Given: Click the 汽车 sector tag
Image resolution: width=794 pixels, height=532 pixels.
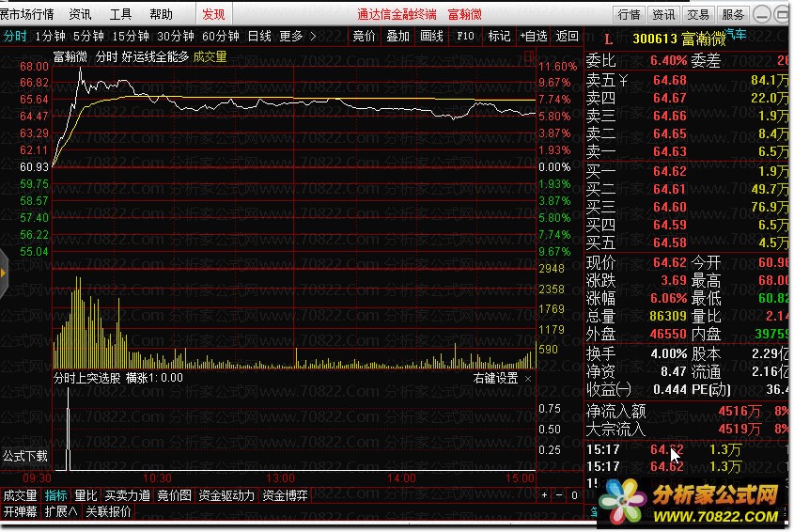Looking at the screenshot, I should [735, 34].
